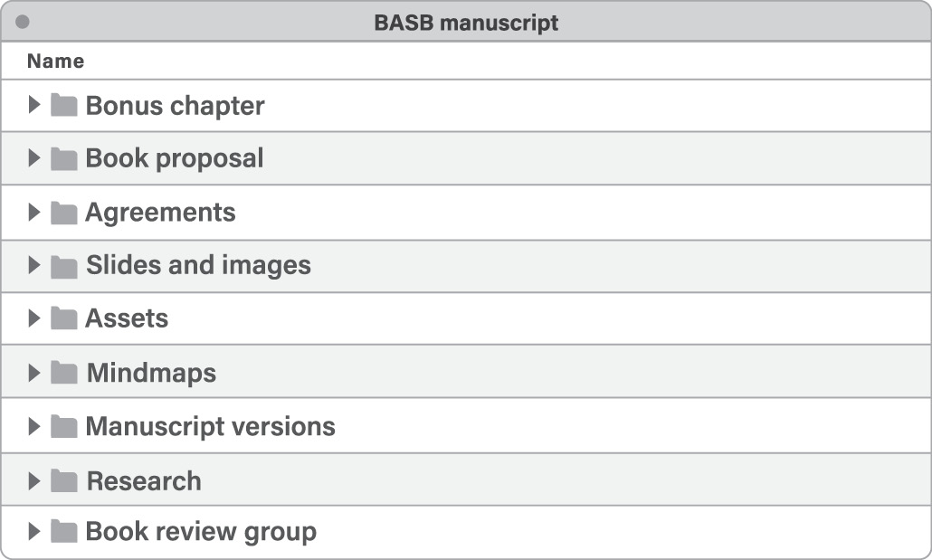Click the Book review group folder icon
This screenshot has width=932, height=560.
[x=63, y=531]
